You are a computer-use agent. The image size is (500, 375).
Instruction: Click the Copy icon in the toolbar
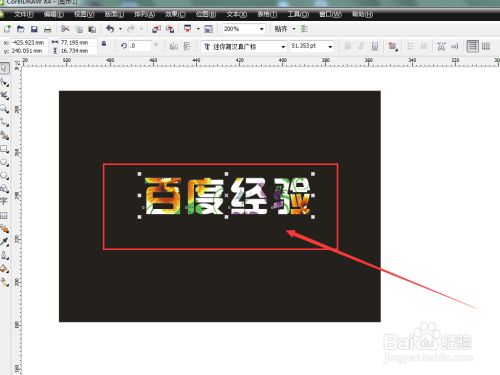[79, 29]
